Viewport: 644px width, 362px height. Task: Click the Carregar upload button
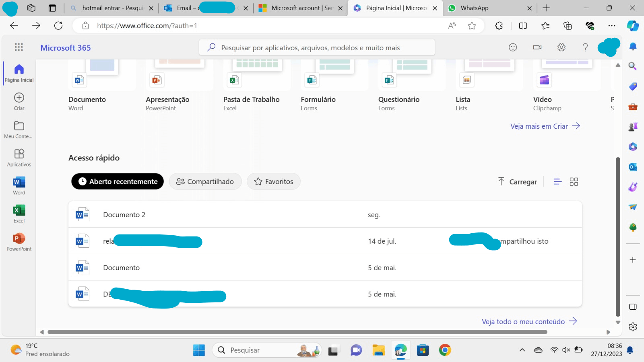pyautogui.click(x=517, y=182)
